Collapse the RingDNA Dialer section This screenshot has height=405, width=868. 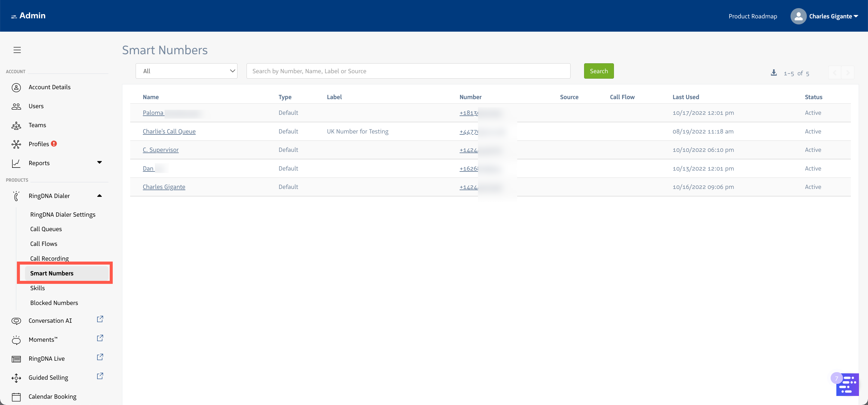click(x=99, y=196)
